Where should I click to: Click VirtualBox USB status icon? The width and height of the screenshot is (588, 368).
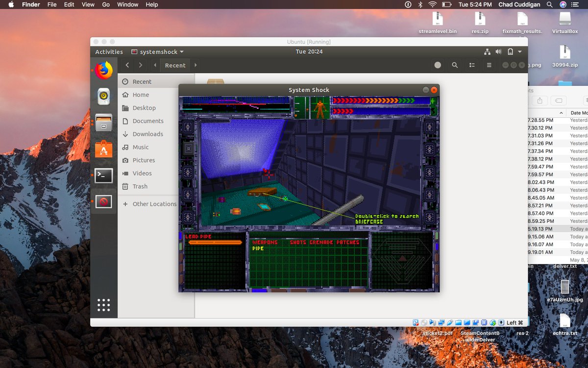click(450, 322)
